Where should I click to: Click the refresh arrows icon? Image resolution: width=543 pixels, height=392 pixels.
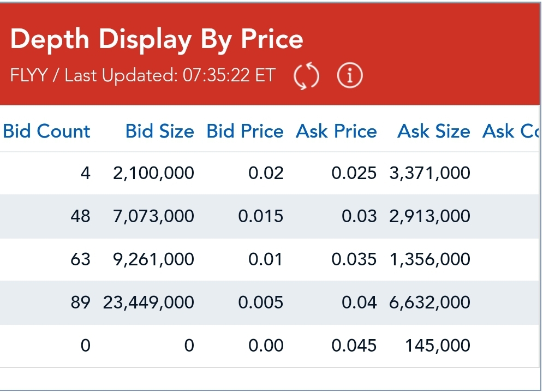306,75
